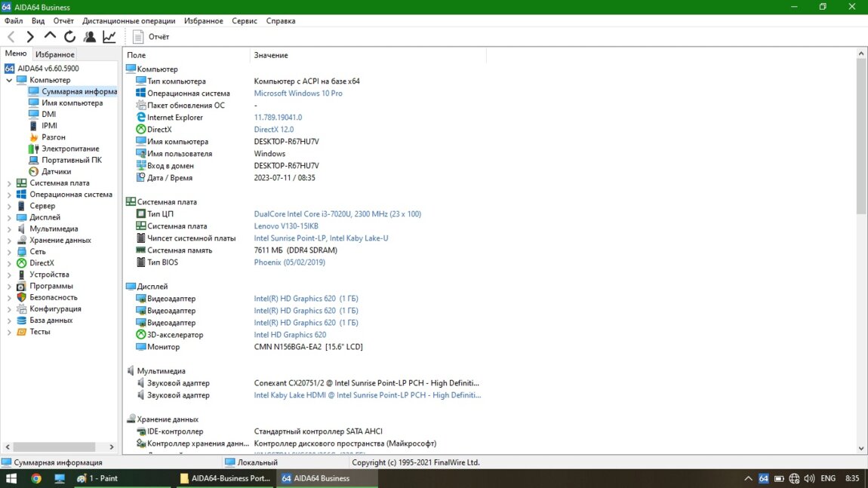Select Разгон overclock item in tree
The image size is (868, 488).
coord(53,137)
